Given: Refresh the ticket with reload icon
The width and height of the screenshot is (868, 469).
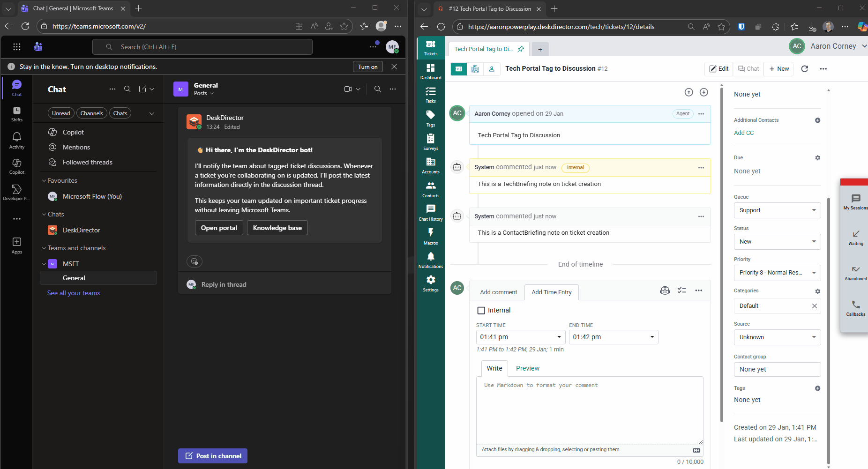Looking at the screenshot, I should coord(804,69).
